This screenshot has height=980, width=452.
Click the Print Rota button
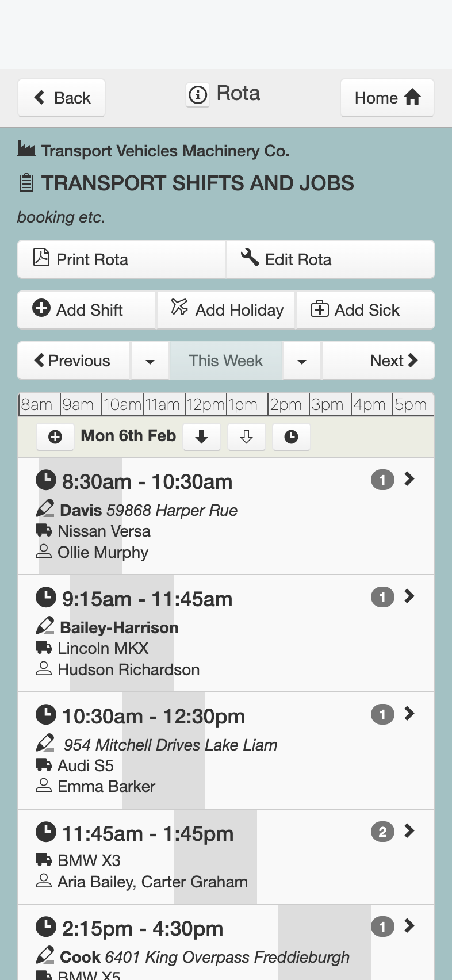(121, 259)
